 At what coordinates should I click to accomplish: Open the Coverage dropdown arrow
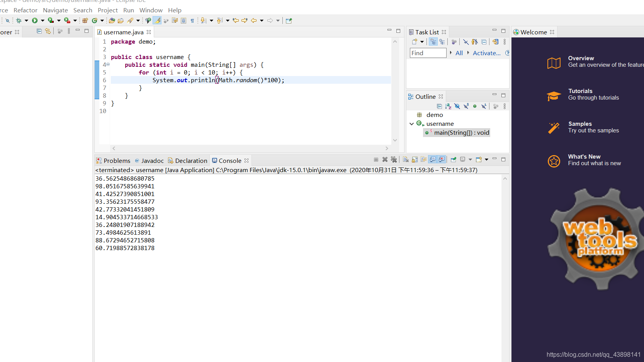(59, 20)
